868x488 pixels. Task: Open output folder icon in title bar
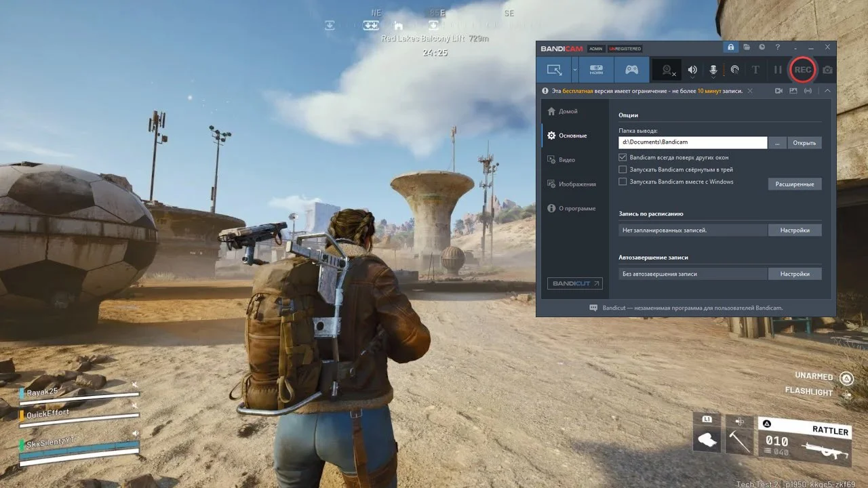pos(746,47)
